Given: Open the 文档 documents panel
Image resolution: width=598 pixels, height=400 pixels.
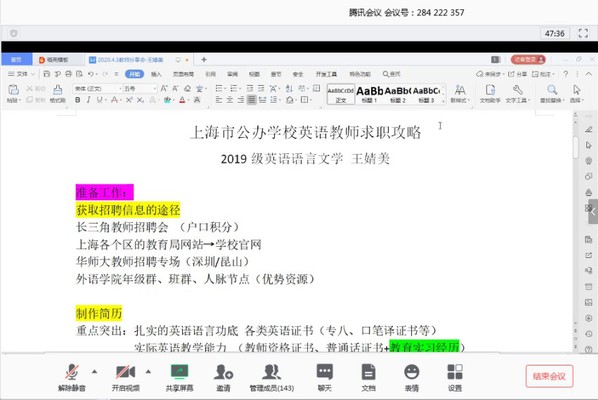Looking at the screenshot, I should pyautogui.click(x=368, y=377).
